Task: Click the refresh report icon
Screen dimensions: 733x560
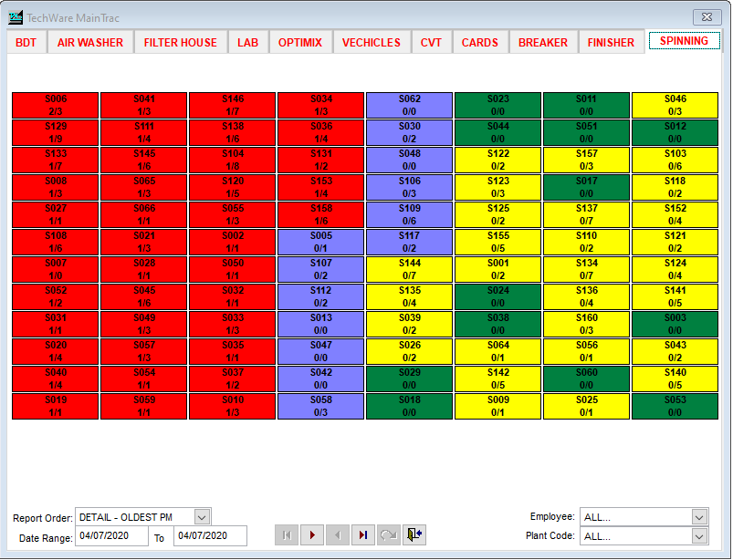Action: [x=387, y=535]
